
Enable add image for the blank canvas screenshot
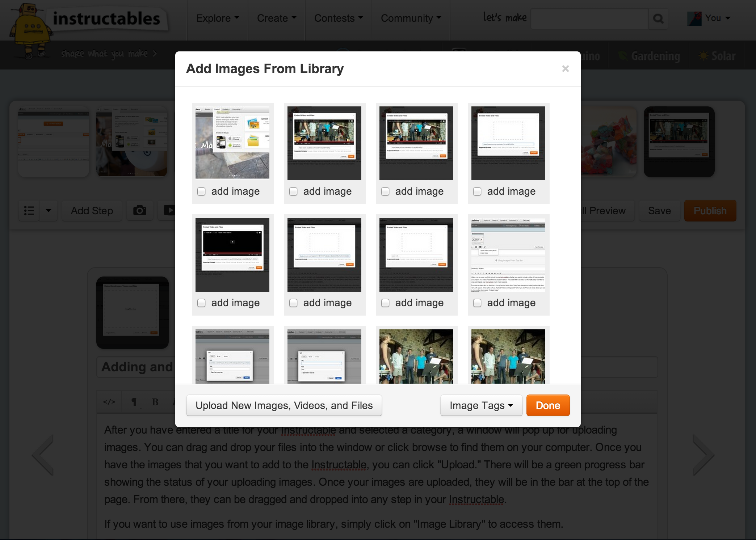(x=477, y=191)
